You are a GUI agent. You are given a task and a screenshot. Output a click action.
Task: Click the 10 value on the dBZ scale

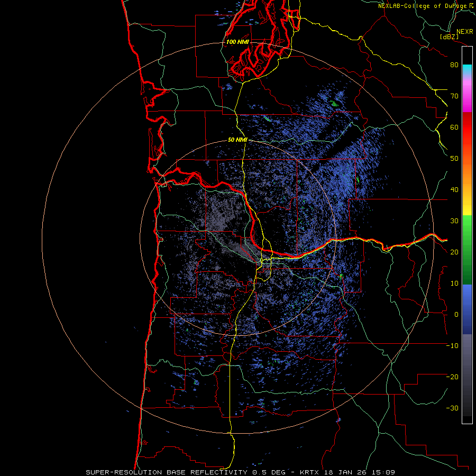click(x=454, y=283)
